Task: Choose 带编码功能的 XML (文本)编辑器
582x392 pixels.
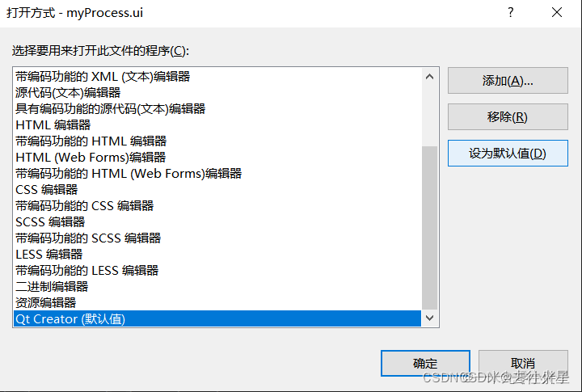Action: (x=217, y=77)
